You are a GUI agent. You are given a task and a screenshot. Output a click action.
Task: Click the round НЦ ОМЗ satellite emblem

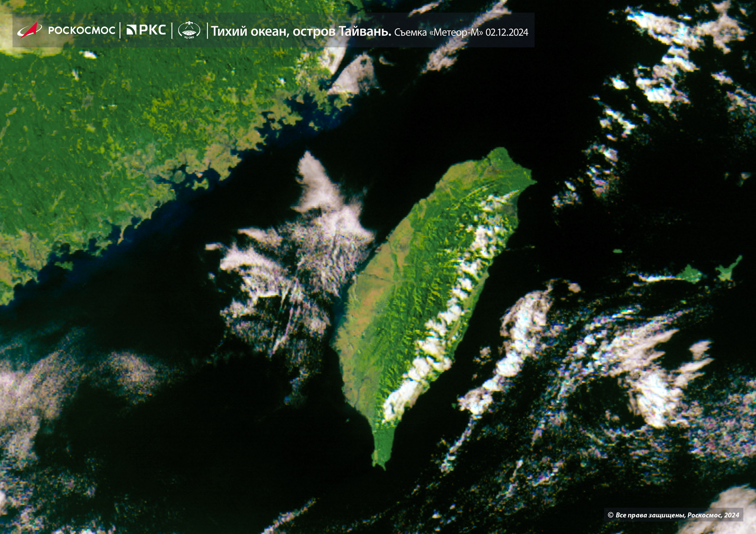(189, 30)
